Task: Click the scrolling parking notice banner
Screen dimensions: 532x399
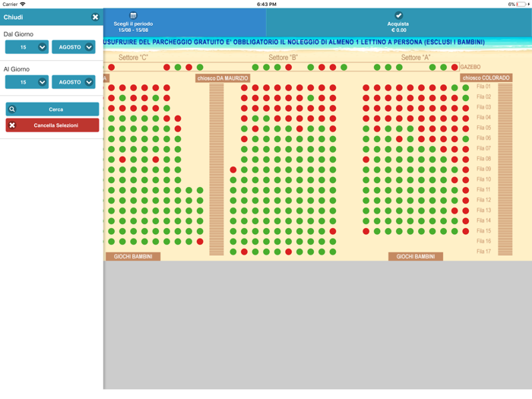Action: (x=294, y=42)
